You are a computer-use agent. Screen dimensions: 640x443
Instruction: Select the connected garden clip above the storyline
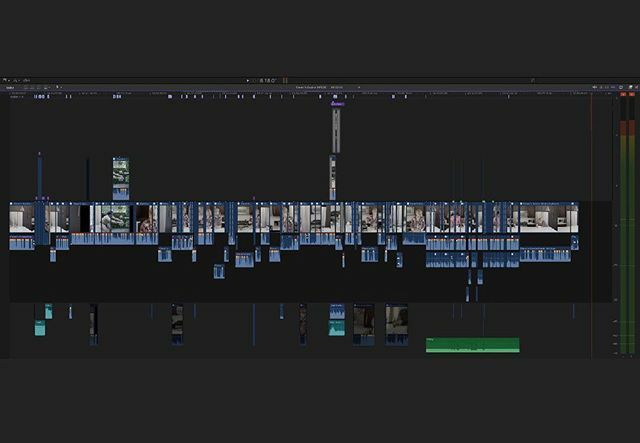click(121, 178)
